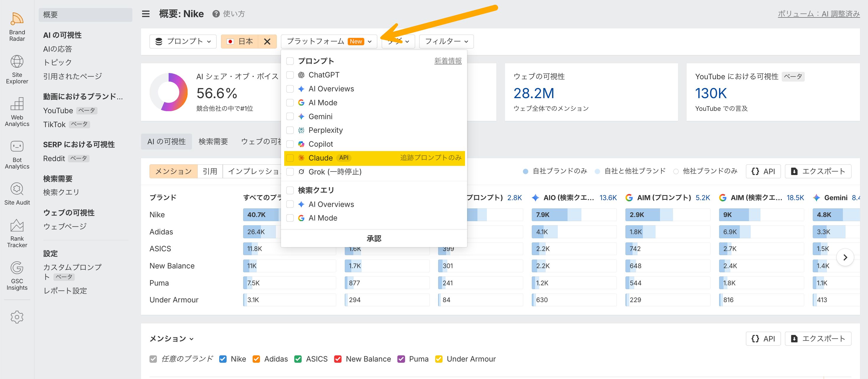868x379 pixels.
Task: Click the ChatGPT logo in the platform list
Action: pos(301,75)
